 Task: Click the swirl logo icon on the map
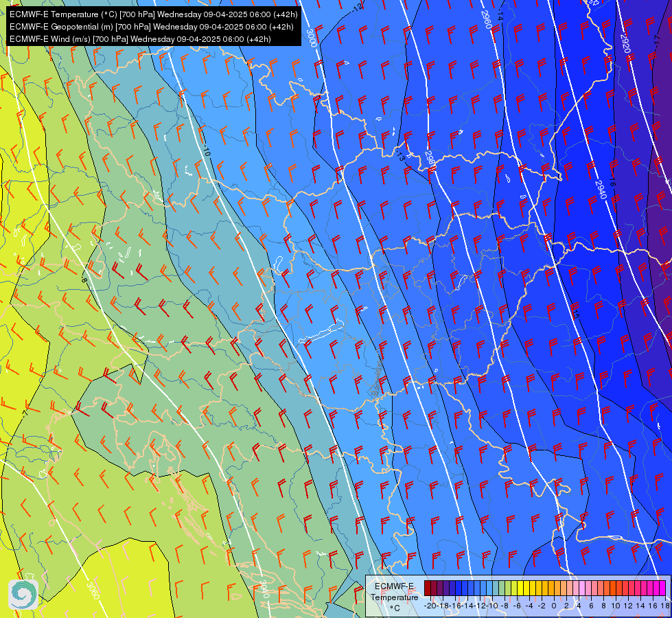pyautogui.click(x=23, y=594)
